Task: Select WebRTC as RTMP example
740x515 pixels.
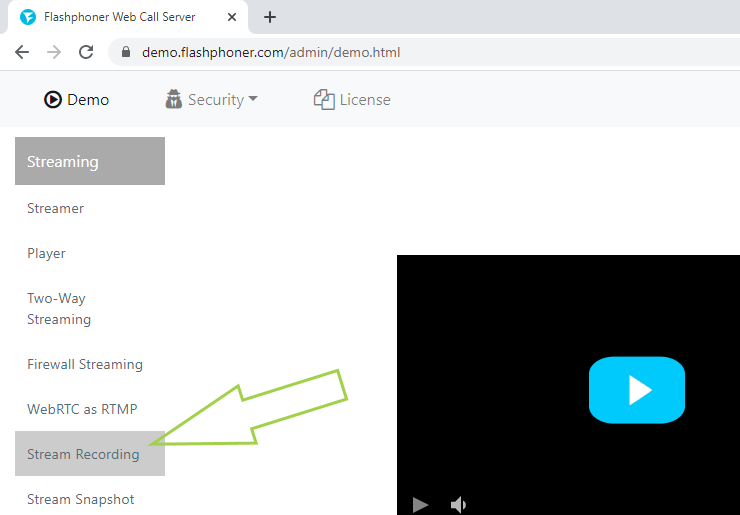Action: (82, 410)
